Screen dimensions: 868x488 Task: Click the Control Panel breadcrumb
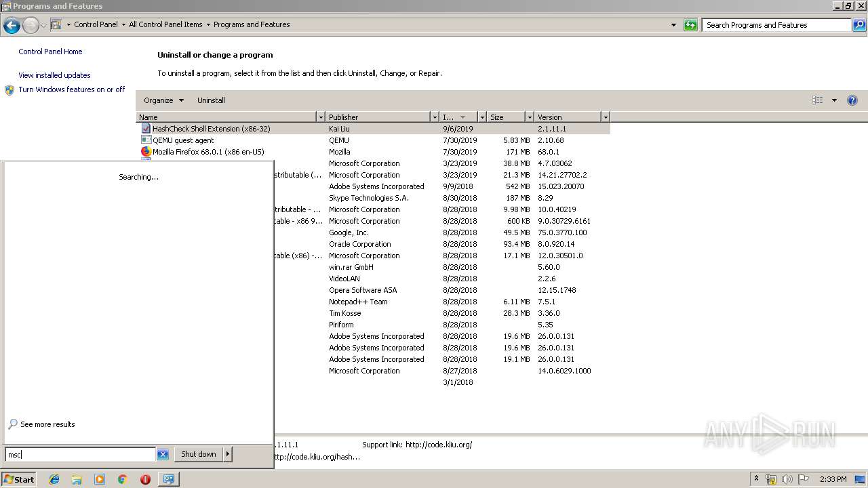coord(96,24)
